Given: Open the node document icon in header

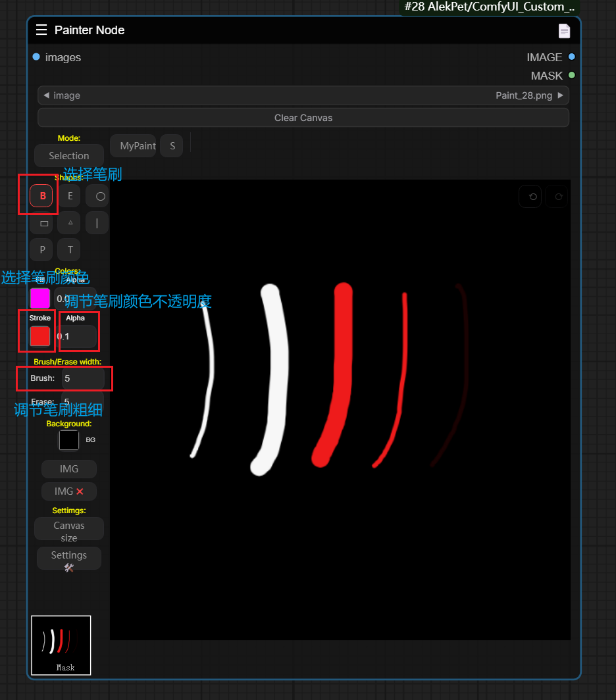Looking at the screenshot, I should (x=564, y=31).
